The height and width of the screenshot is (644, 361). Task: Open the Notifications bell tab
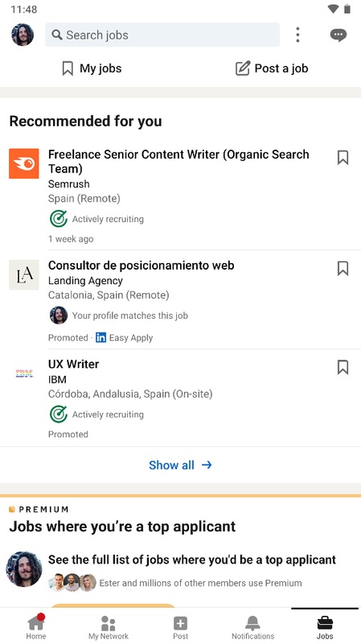[252, 626]
